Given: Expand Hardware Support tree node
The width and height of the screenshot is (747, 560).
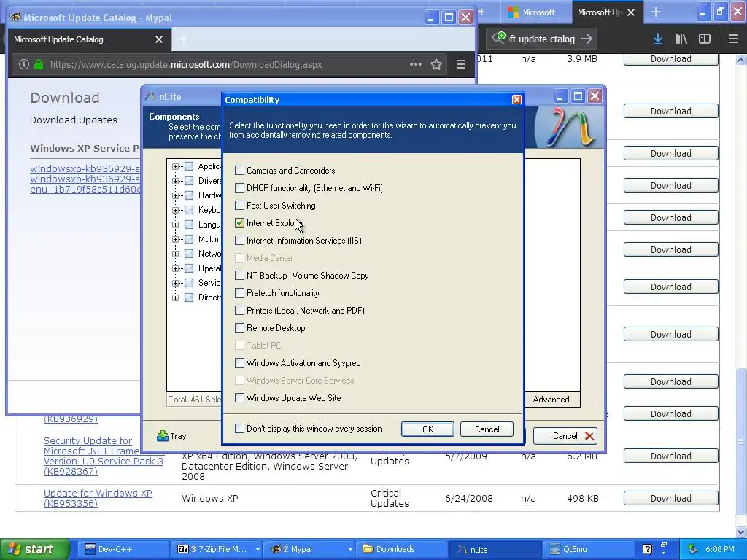Looking at the screenshot, I should click(x=175, y=195).
